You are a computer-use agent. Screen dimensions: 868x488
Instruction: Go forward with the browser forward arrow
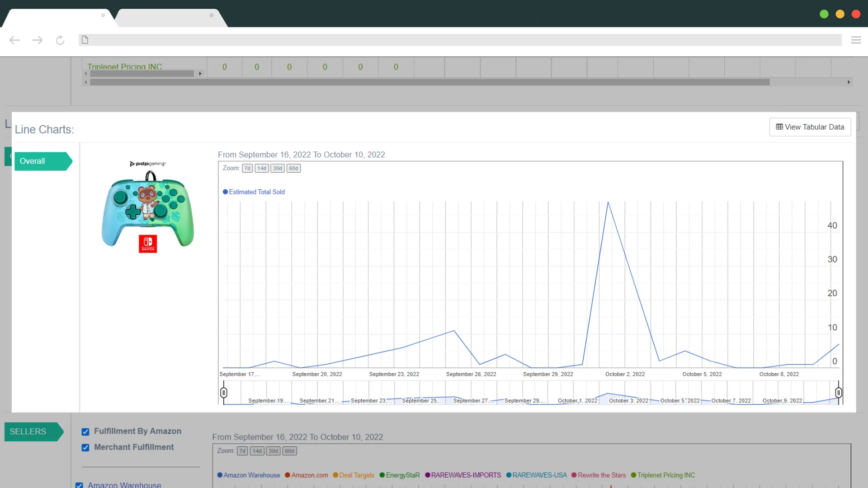coord(38,40)
